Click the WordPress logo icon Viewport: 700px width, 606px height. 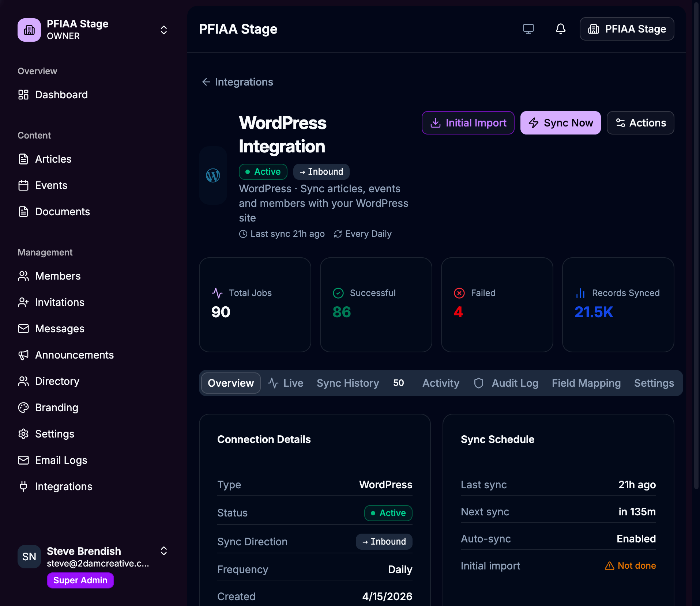(x=213, y=175)
